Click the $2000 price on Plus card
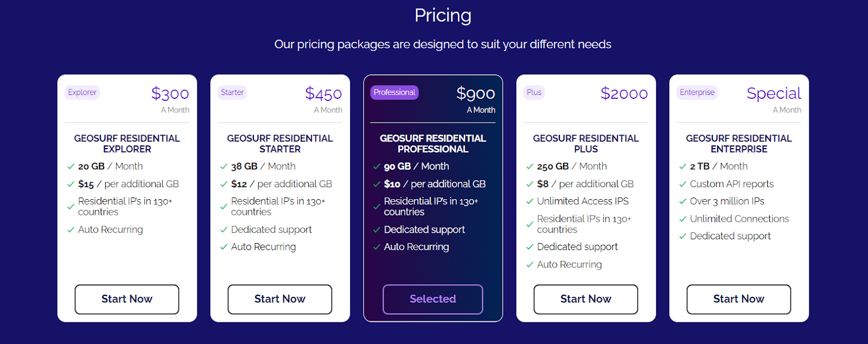 pyautogui.click(x=624, y=93)
